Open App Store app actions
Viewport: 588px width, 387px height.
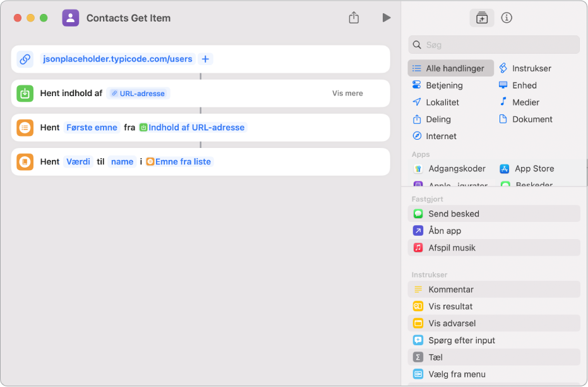click(x=527, y=169)
